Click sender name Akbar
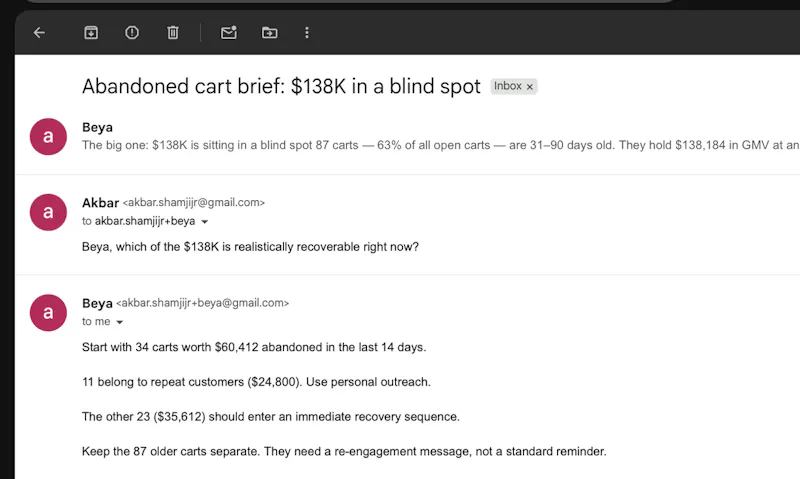 coord(101,203)
